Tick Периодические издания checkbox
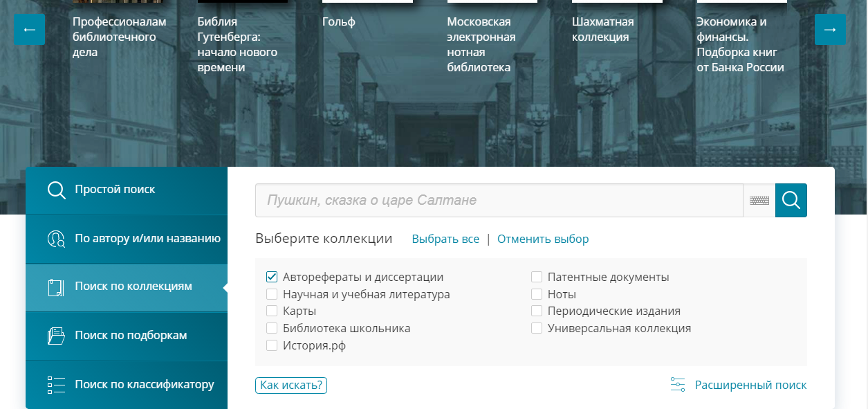 click(537, 311)
